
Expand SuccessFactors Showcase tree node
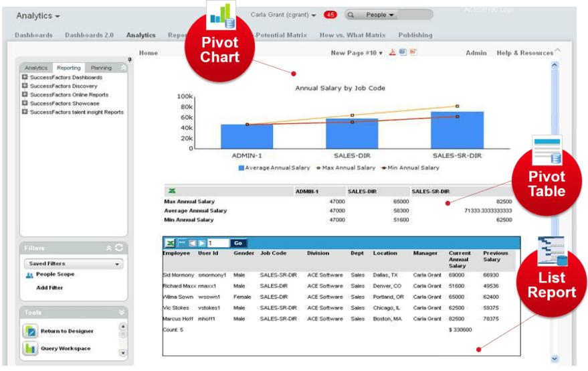coord(25,103)
